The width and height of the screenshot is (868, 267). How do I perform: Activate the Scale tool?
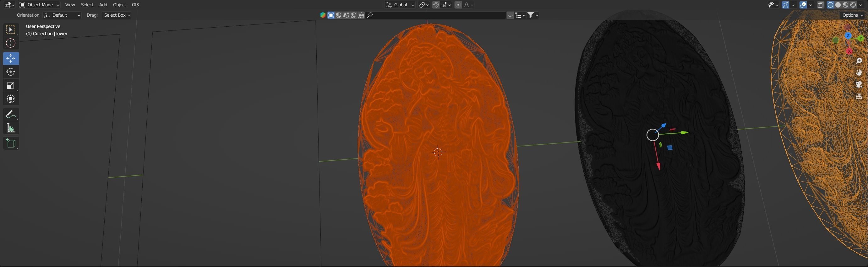coord(11,85)
